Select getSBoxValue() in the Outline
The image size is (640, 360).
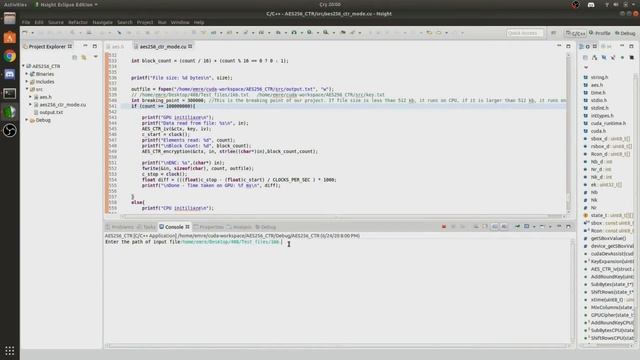(608, 238)
